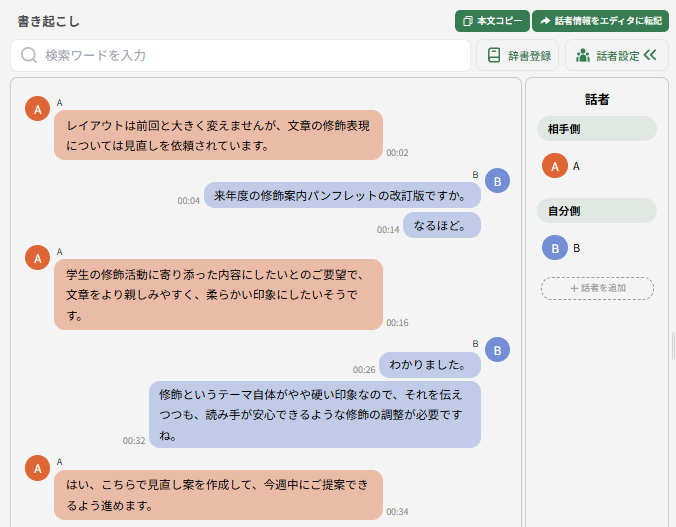Select message 来年度の修飾案内パンフレットの改訂版ですか。

pos(342,195)
